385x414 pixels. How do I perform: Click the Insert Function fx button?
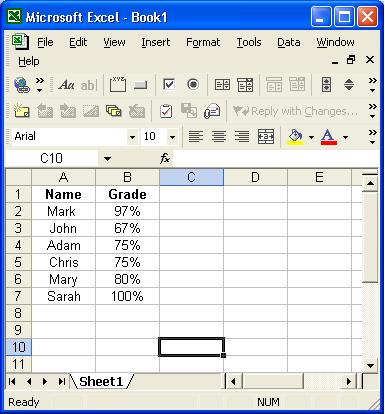(x=165, y=158)
